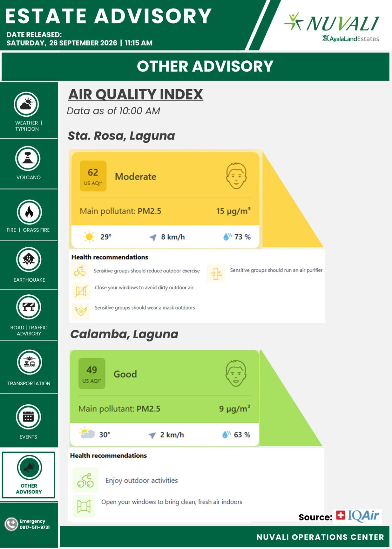The width and height of the screenshot is (392, 549).
Task: Click the NUVALI OPERATIONS CENTER footer text
Action: 320,537
